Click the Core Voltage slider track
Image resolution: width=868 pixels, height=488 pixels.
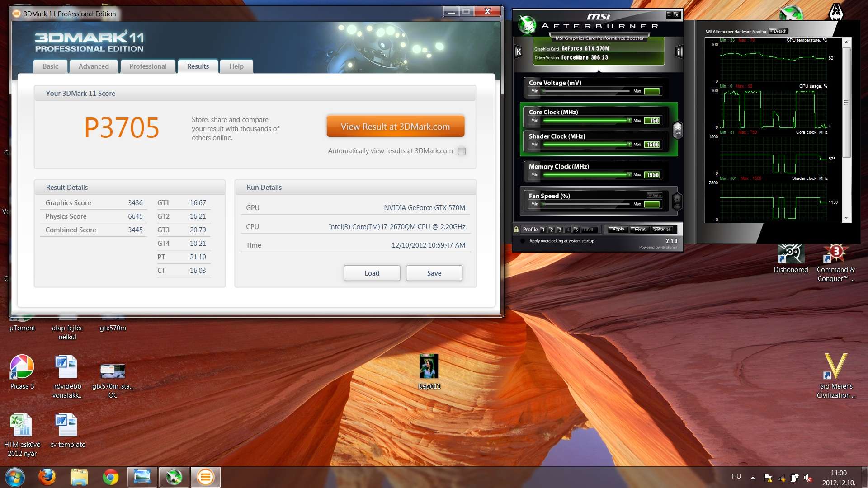[x=586, y=91]
